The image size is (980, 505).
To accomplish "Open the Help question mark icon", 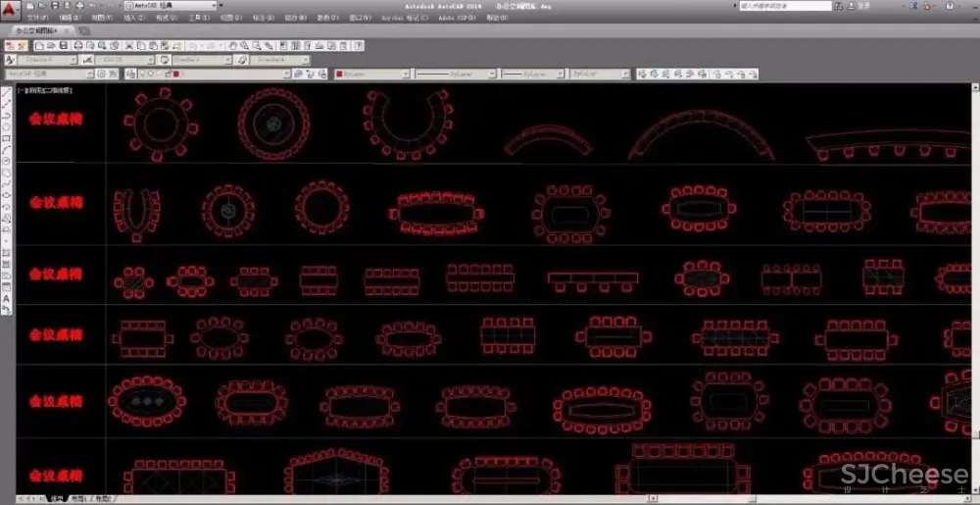I will (360, 46).
